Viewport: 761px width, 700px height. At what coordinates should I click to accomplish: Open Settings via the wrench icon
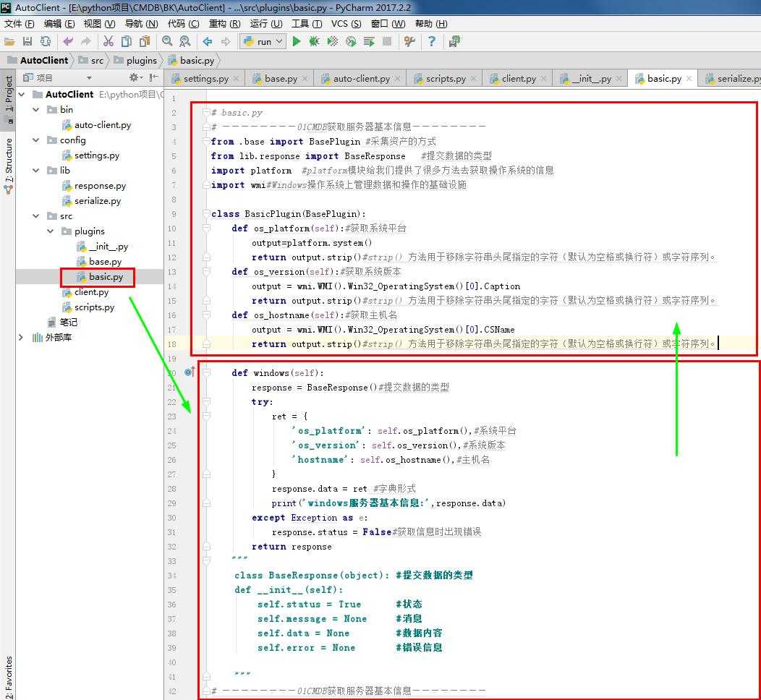(409, 42)
